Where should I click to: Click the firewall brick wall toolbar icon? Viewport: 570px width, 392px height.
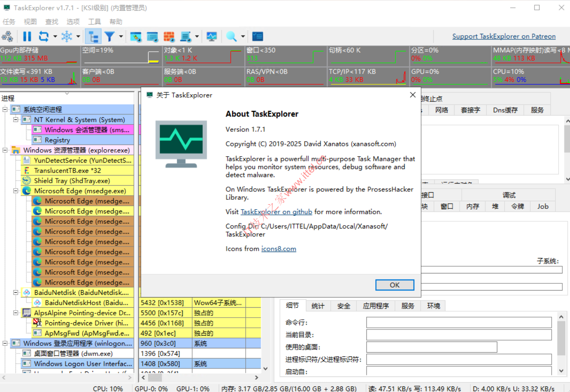pyautogui.click(x=169, y=37)
